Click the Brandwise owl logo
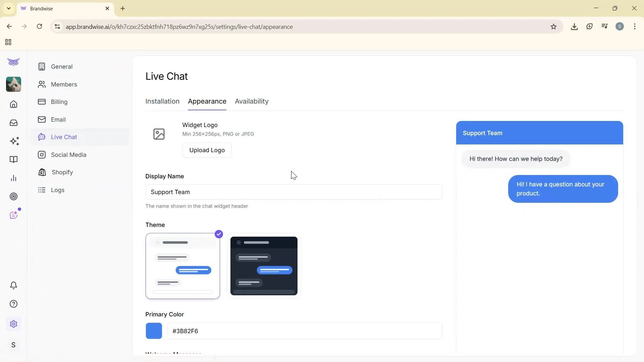 pyautogui.click(x=13, y=62)
